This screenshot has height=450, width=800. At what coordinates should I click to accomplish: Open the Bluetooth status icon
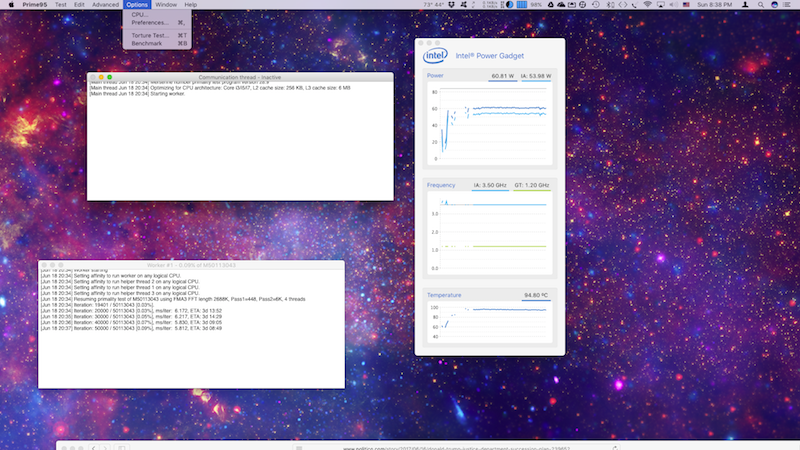tap(611, 5)
